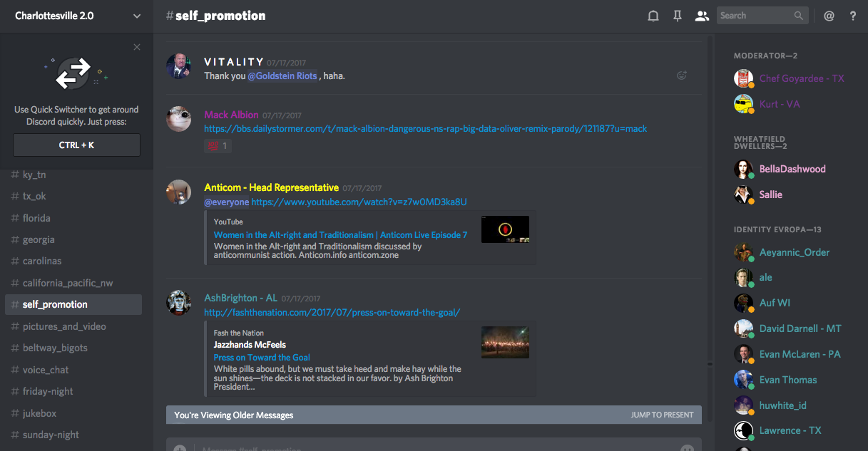Toggle the member list panel

tap(702, 16)
